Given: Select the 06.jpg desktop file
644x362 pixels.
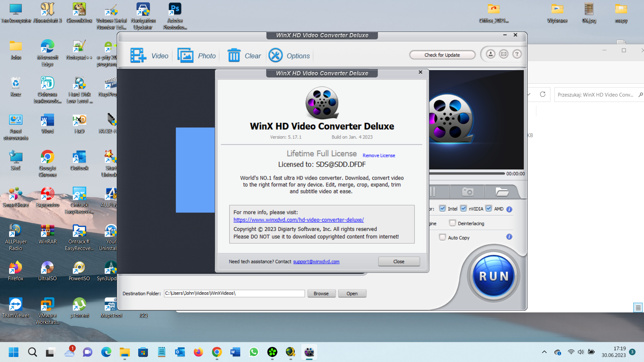Looking at the screenshot, I should [x=589, y=13].
